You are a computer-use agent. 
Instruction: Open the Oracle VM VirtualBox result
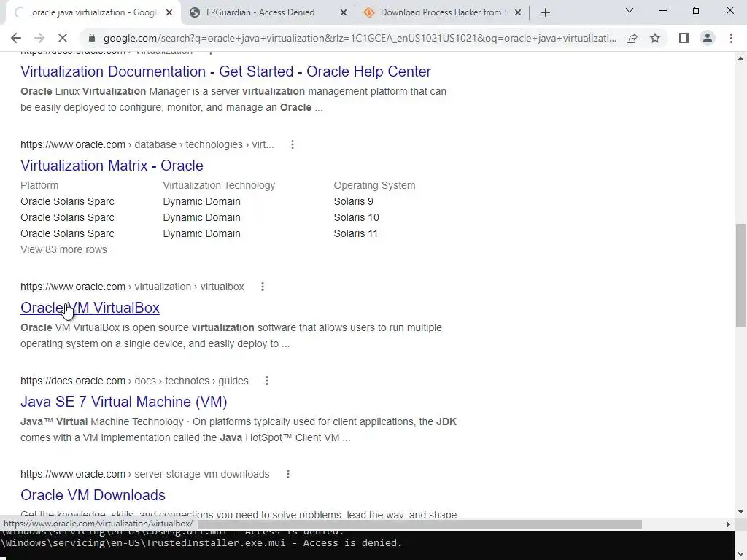90,308
